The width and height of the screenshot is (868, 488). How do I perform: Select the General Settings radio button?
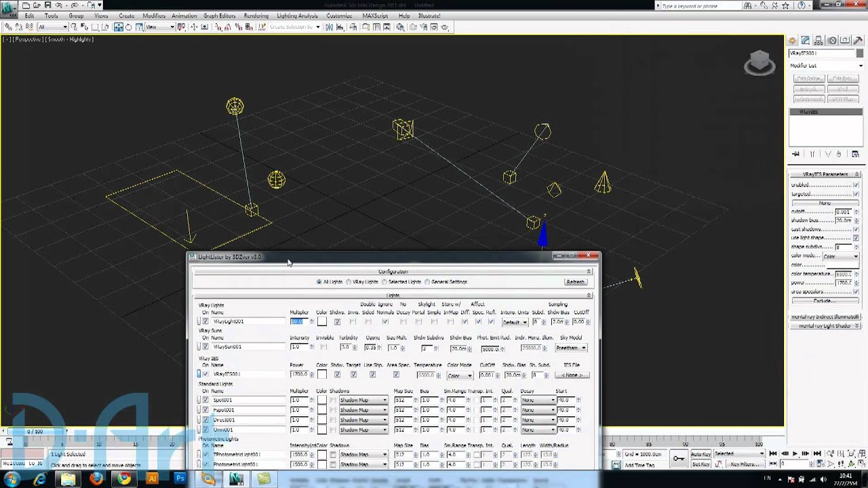tap(427, 282)
